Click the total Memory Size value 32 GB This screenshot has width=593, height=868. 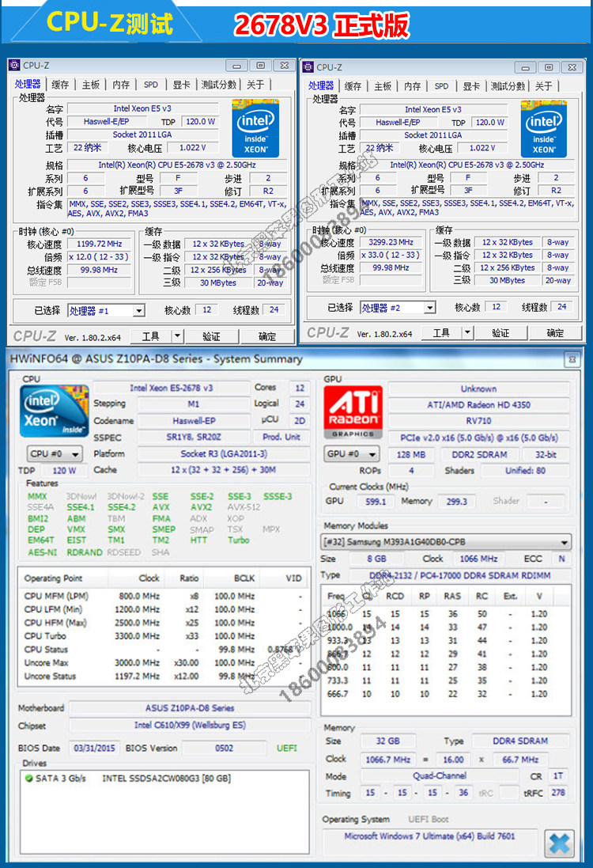tap(387, 741)
